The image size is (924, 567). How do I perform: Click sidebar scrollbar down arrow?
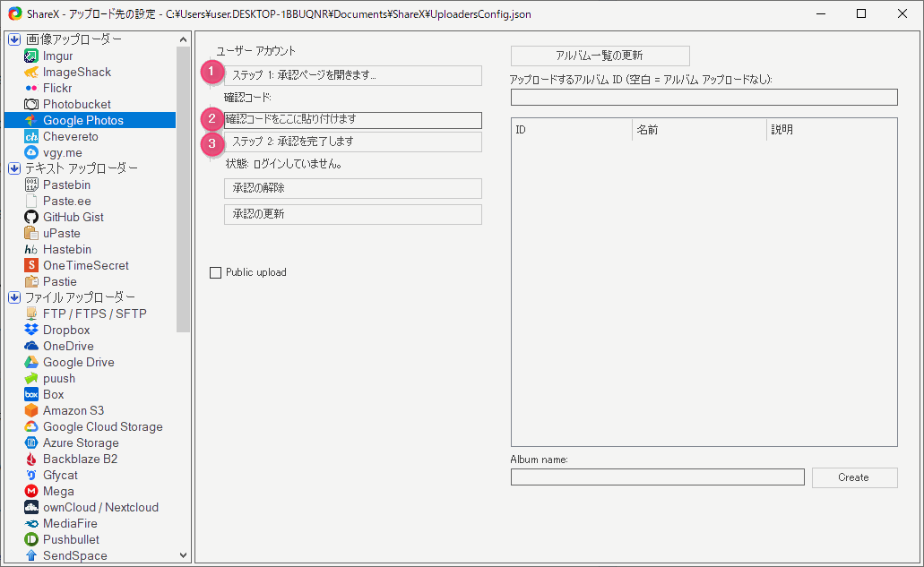[x=183, y=555]
